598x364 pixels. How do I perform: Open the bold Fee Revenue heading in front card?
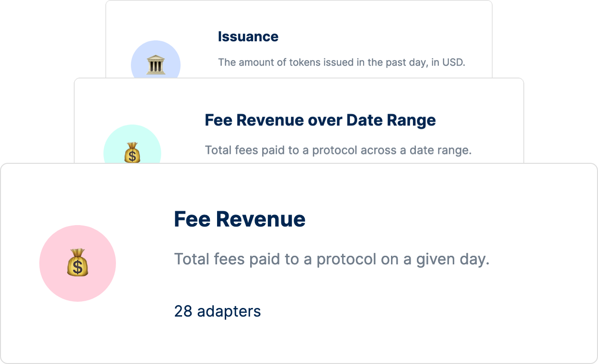pos(240,219)
